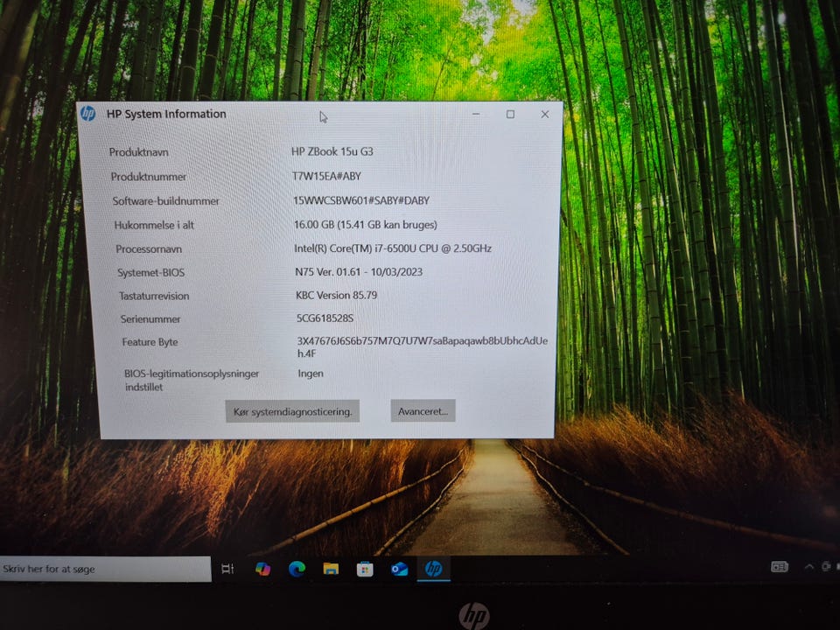
Task: Click the HP app icon on the taskbar
Action: click(433, 569)
